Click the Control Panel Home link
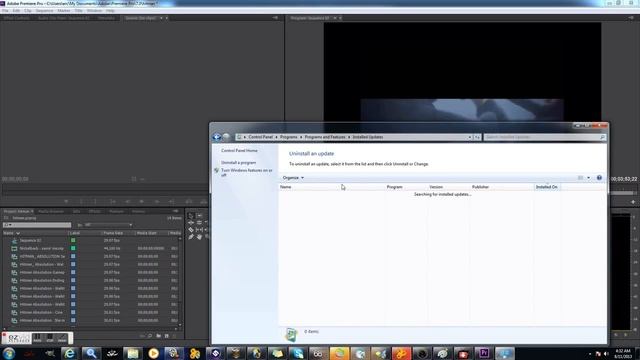The height and width of the screenshot is (360, 640). pos(239,151)
